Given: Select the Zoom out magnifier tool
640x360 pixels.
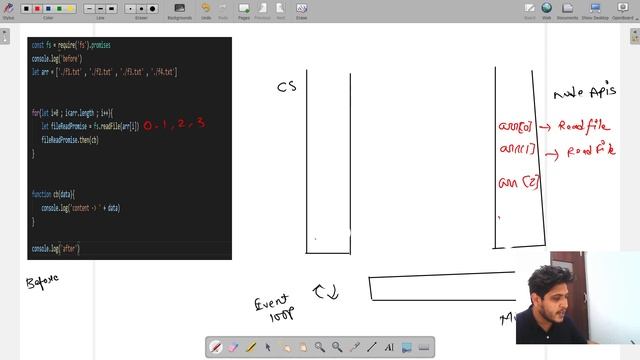Looking at the screenshot, I should [x=337, y=347].
